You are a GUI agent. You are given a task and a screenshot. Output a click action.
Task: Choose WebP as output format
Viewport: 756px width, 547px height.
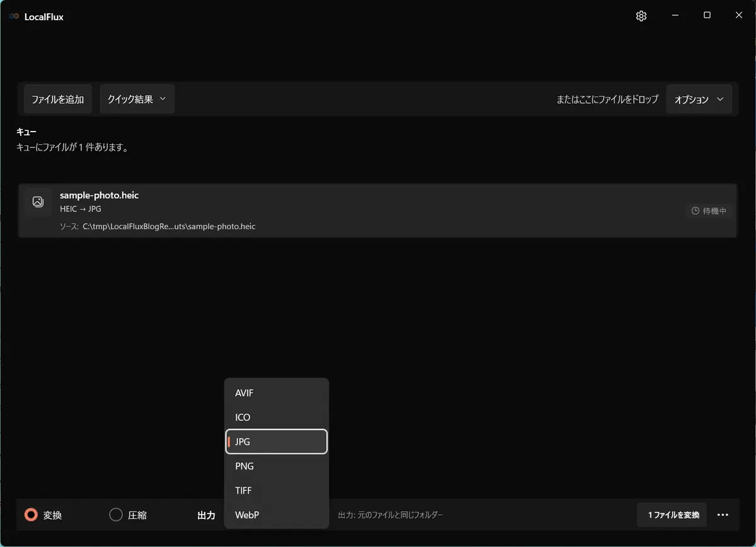(x=277, y=515)
